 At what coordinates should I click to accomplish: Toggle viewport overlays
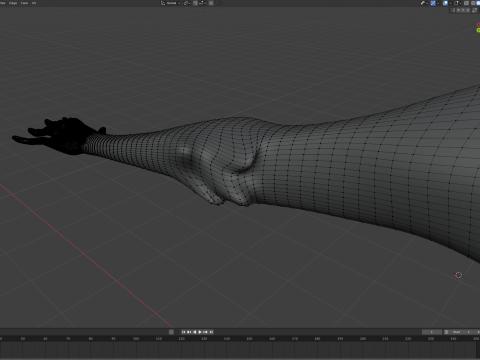445,3
